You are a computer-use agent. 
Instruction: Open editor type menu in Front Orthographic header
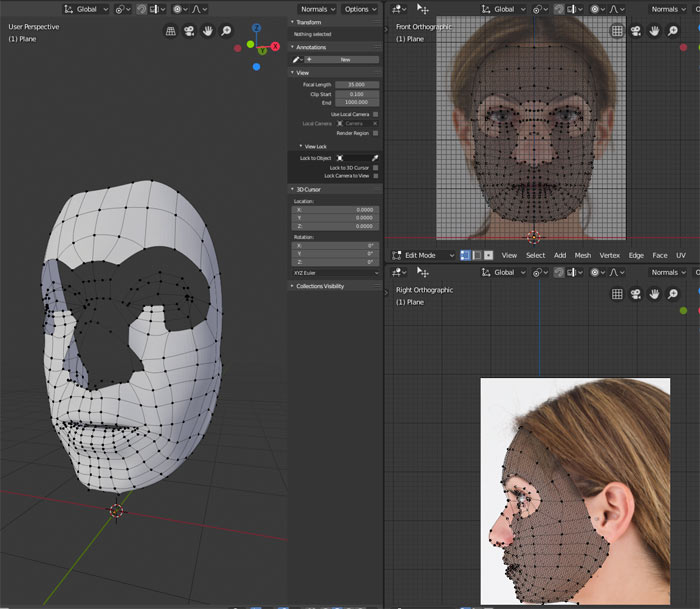(398, 9)
